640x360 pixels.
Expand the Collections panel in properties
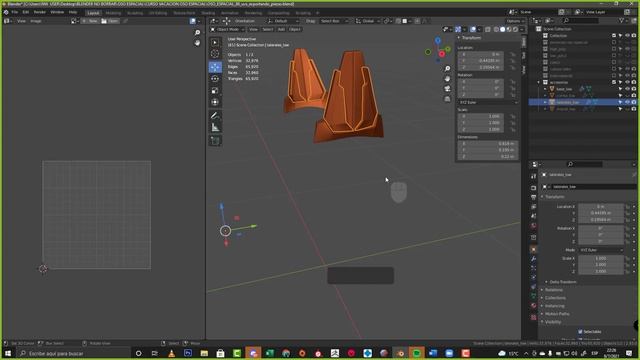click(555, 298)
